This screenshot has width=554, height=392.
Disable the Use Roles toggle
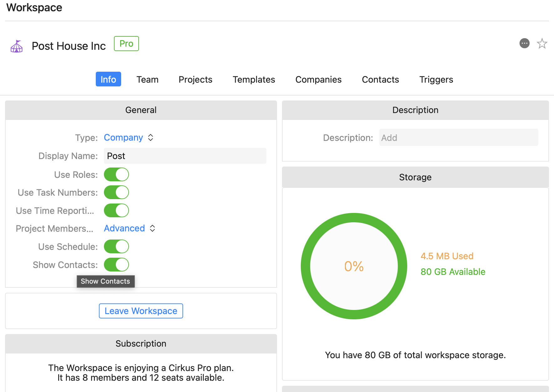(x=116, y=174)
